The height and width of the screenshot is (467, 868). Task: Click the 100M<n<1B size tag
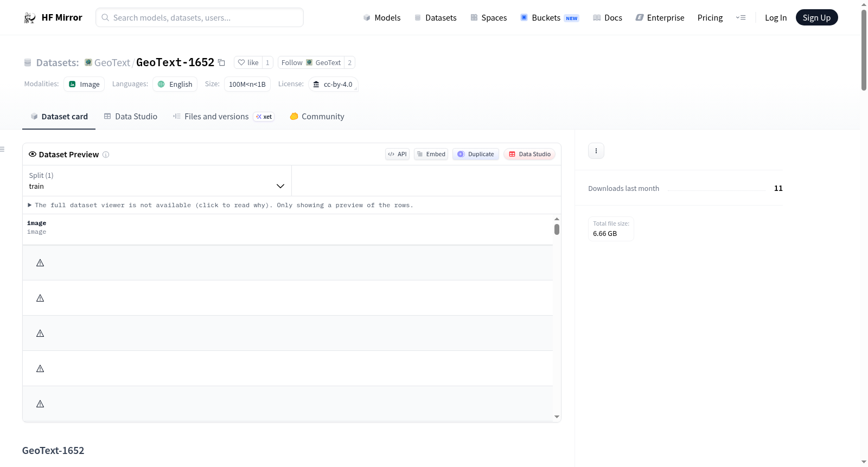click(247, 84)
